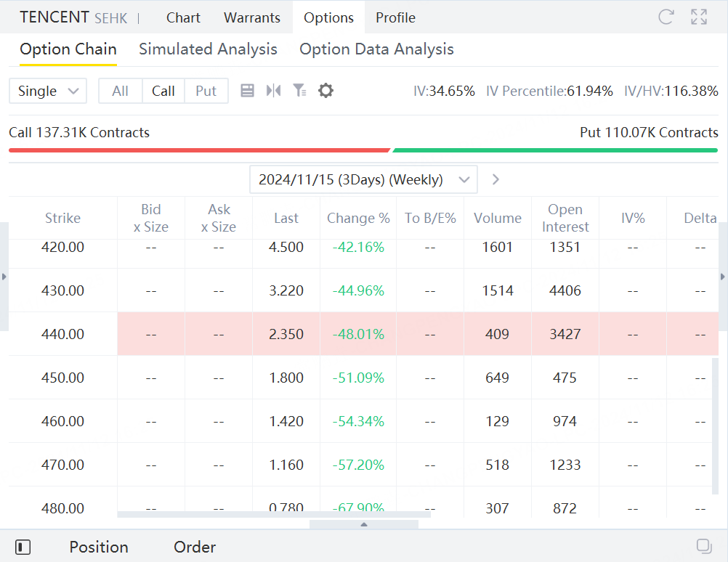Select the Put option filter
728x562 pixels.
[x=206, y=91]
